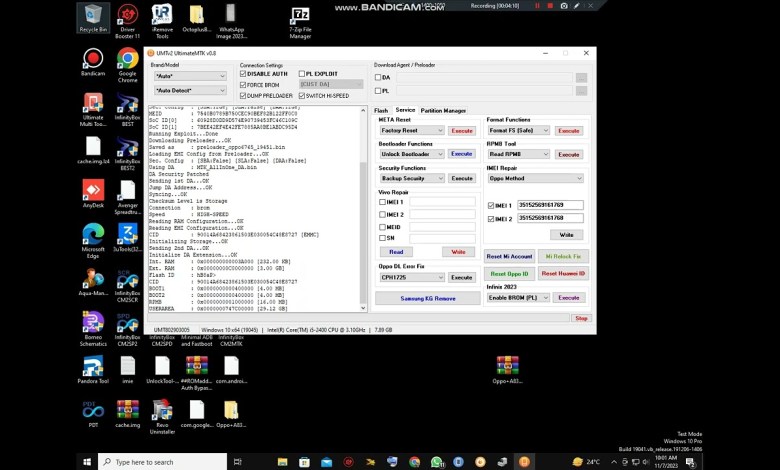The height and width of the screenshot is (470, 780).
Task: Open the Revo Uninstaller desktop icon
Action: pos(162,410)
